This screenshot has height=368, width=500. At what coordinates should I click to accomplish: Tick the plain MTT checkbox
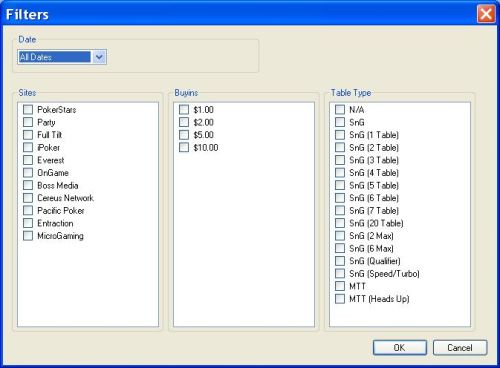pyautogui.click(x=340, y=286)
